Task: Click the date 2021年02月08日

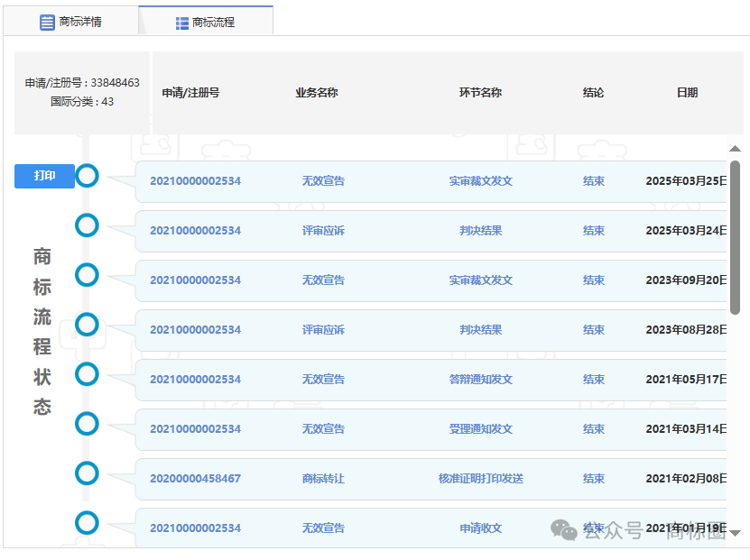Action: 686,479
